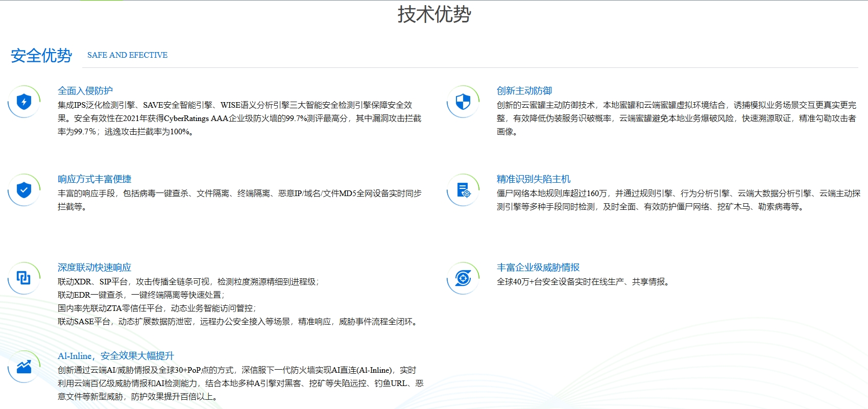Click the line starting 集成IPS泛化检测引擎
This screenshot has width=868, height=409.
[235, 105]
